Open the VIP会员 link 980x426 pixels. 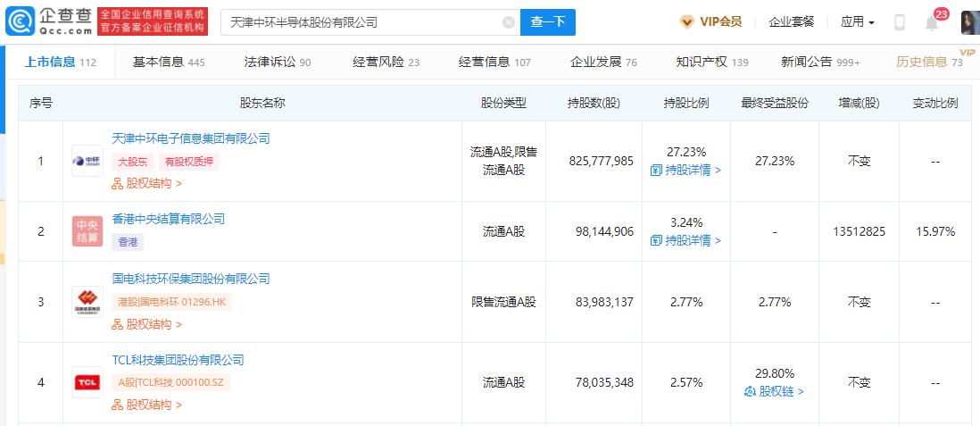coord(710,22)
